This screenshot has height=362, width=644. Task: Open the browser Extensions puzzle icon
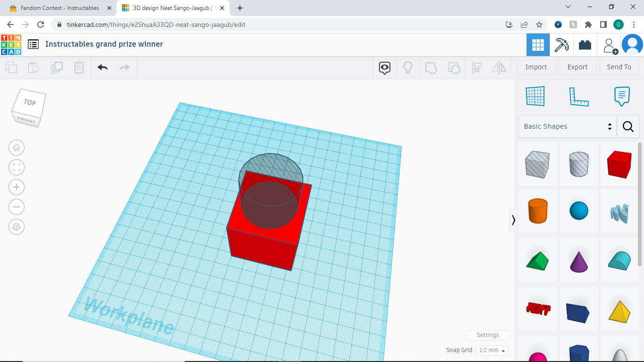[x=588, y=25]
